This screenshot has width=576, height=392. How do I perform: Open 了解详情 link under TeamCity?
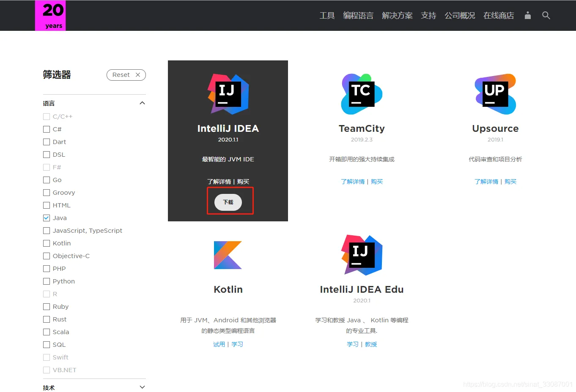point(353,182)
